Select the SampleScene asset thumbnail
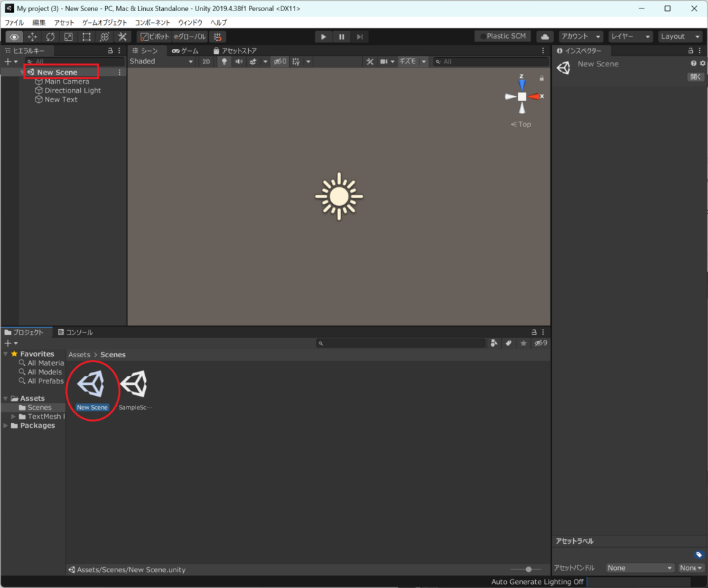Screen dimensions: 708x588 (135, 384)
